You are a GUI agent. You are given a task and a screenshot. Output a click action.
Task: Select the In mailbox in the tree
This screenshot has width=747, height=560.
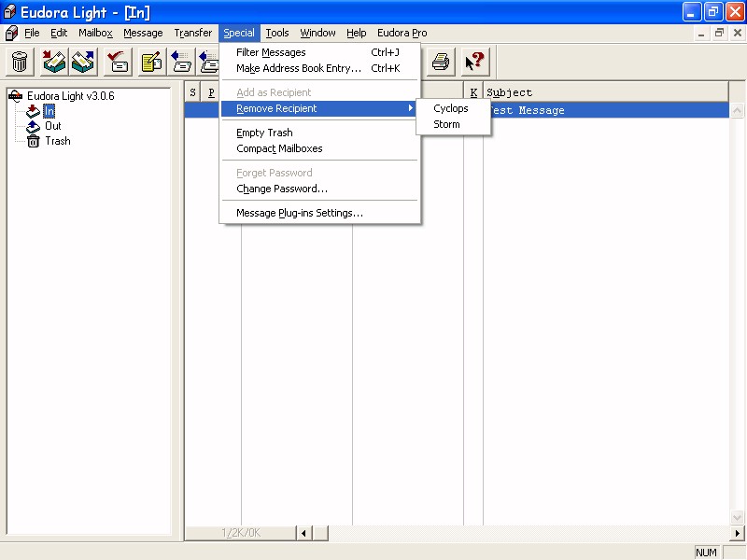[x=49, y=111]
